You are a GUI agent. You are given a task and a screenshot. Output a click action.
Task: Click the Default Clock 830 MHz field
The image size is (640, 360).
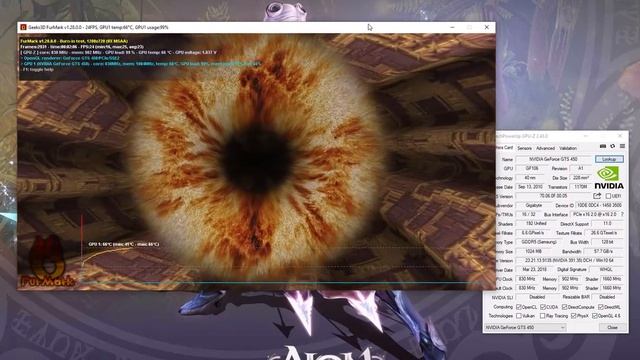coord(527,288)
